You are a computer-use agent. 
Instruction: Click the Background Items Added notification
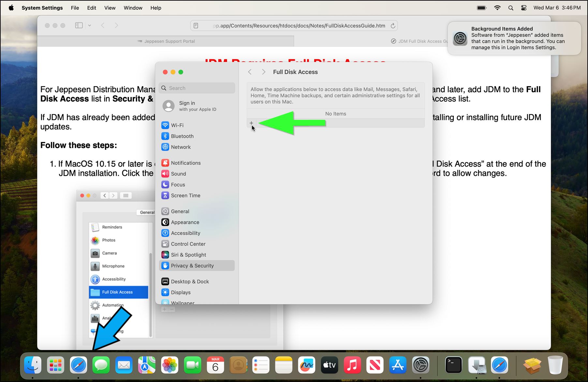(514, 38)
